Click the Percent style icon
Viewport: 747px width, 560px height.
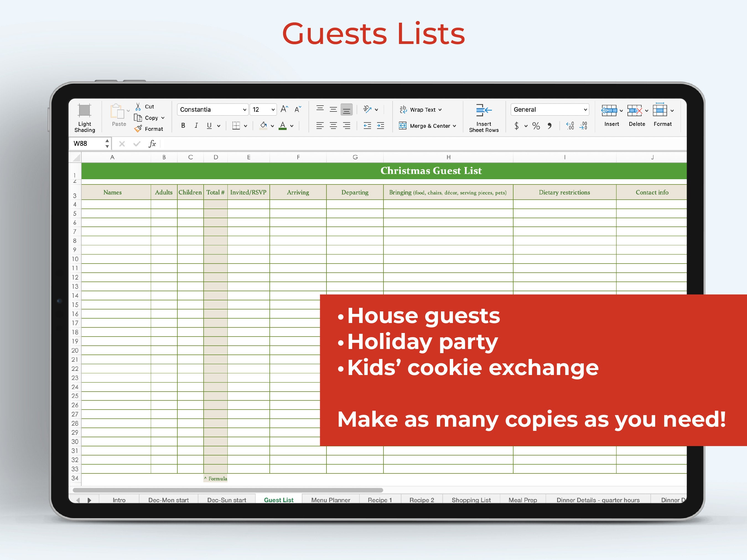[x=536, y=125]
